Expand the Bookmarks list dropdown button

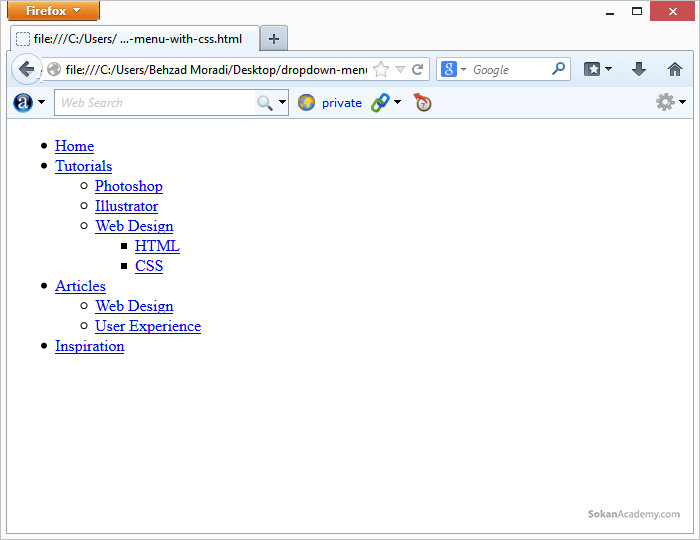[597, 69]
